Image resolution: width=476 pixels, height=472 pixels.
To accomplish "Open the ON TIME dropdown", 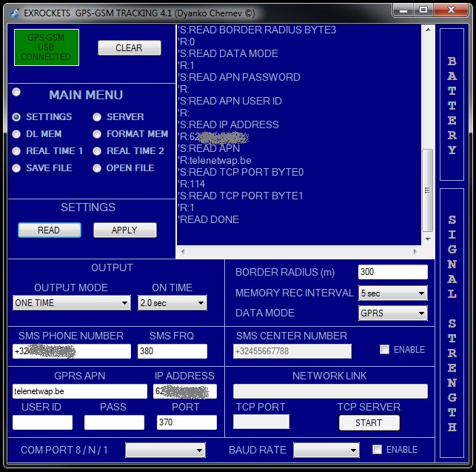I will point(172,303).
